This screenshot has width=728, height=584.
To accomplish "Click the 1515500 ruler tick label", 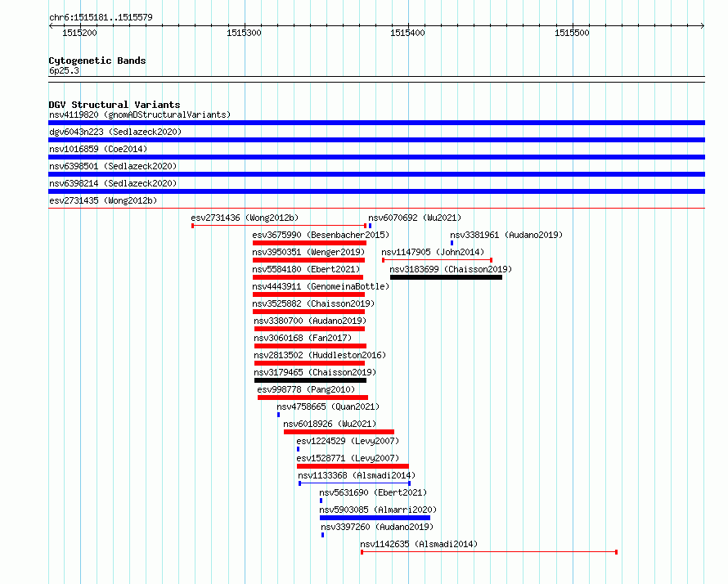I will [572, 33].
